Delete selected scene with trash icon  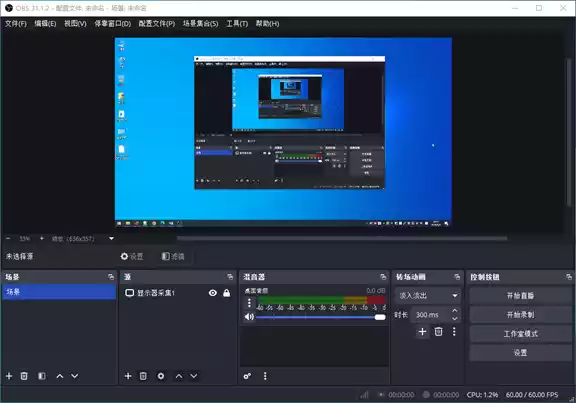(24, 376)
